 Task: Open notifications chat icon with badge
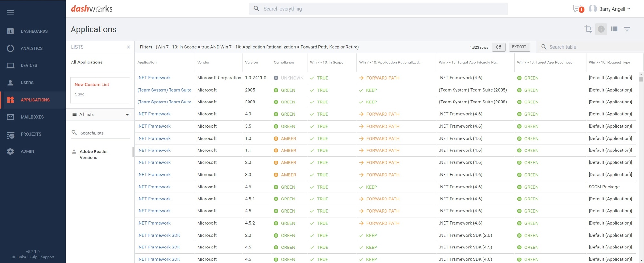578,9
